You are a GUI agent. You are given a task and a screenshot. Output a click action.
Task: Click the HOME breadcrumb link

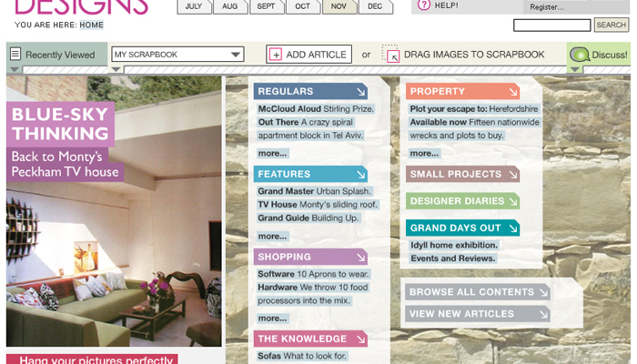click(91, 25)
